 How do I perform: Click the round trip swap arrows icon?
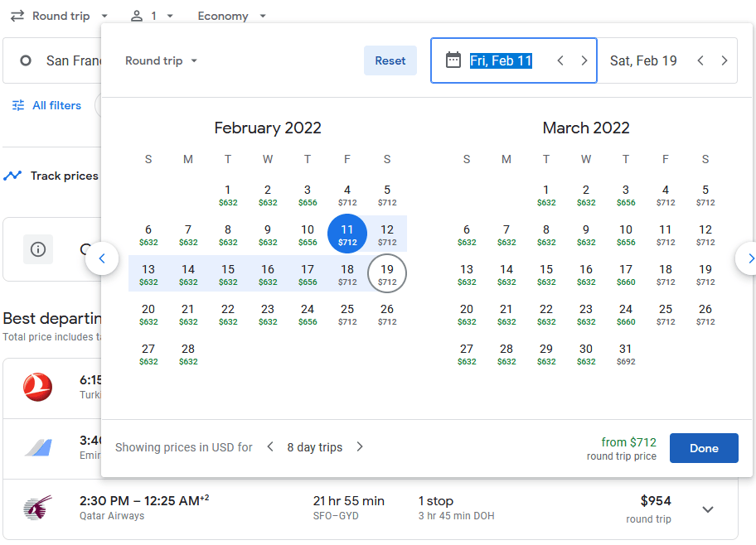(17, 16)
